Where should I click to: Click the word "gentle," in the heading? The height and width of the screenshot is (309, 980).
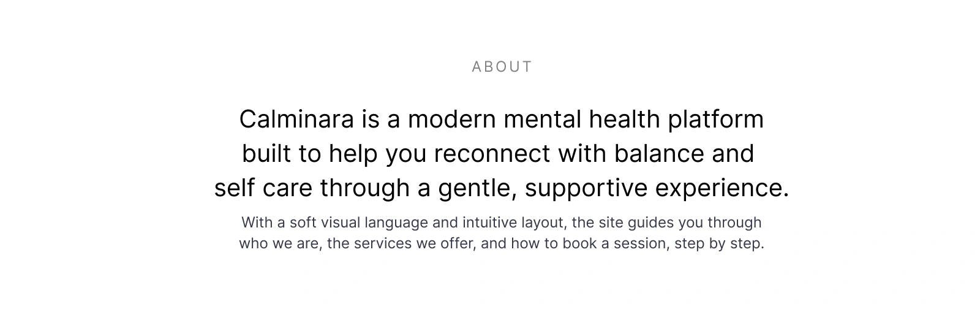(478, 188)
